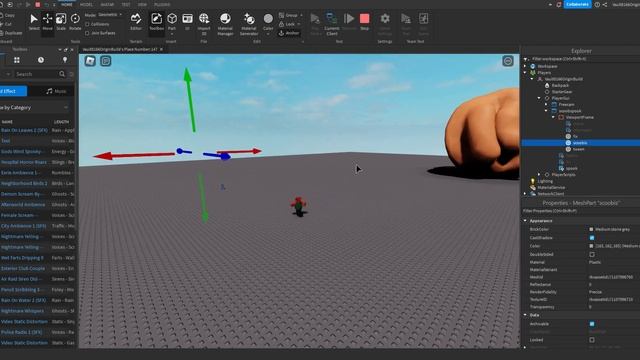This screenshot has width=640, height=360.
Task: Switch to the TEST ribbon tab
Action: 126,4
